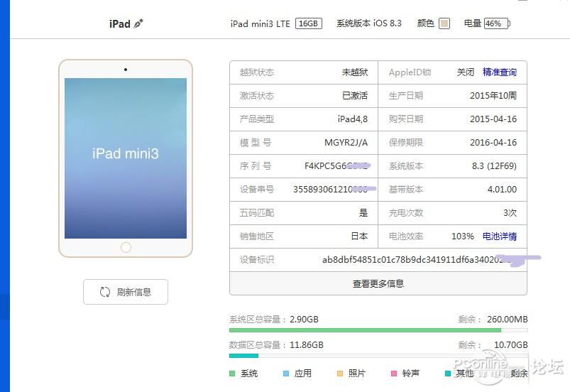Click jailbreak status value 未越狱
570x392 pixels.
click(x=355, y=72)
